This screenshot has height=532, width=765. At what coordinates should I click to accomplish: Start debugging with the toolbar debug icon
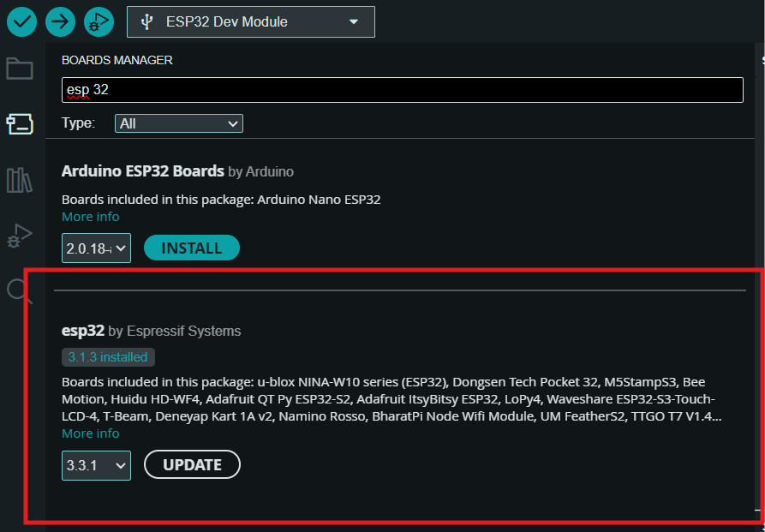pos(99,21)
